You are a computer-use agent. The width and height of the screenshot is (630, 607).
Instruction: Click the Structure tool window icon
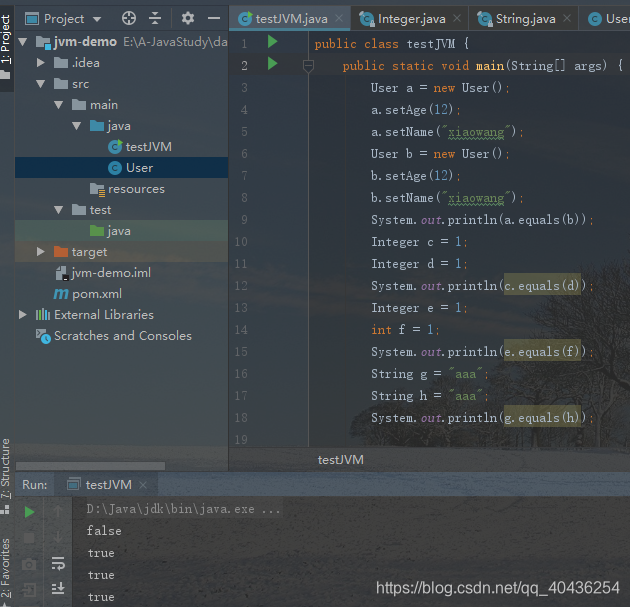pyautogui.click(x=5, y=510)
